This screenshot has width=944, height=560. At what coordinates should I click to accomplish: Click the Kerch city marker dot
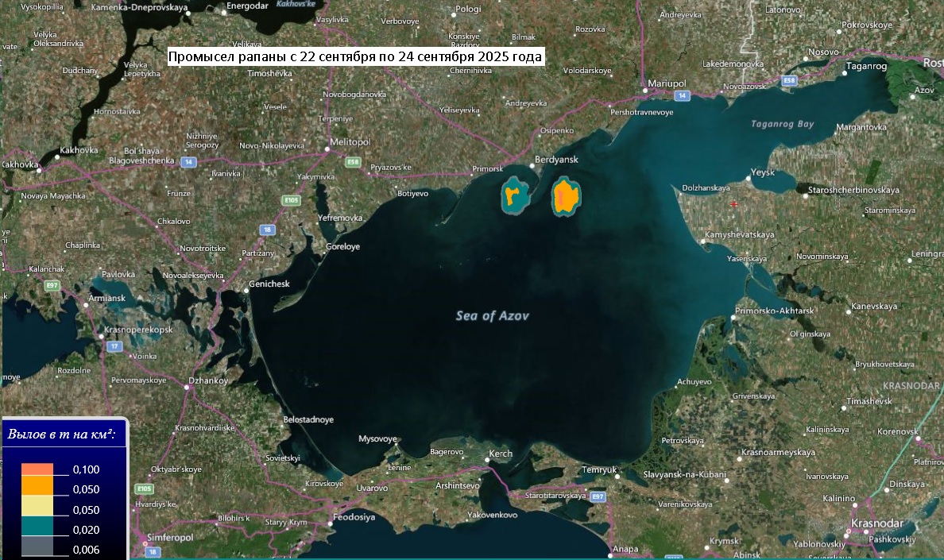click(487, 459)
